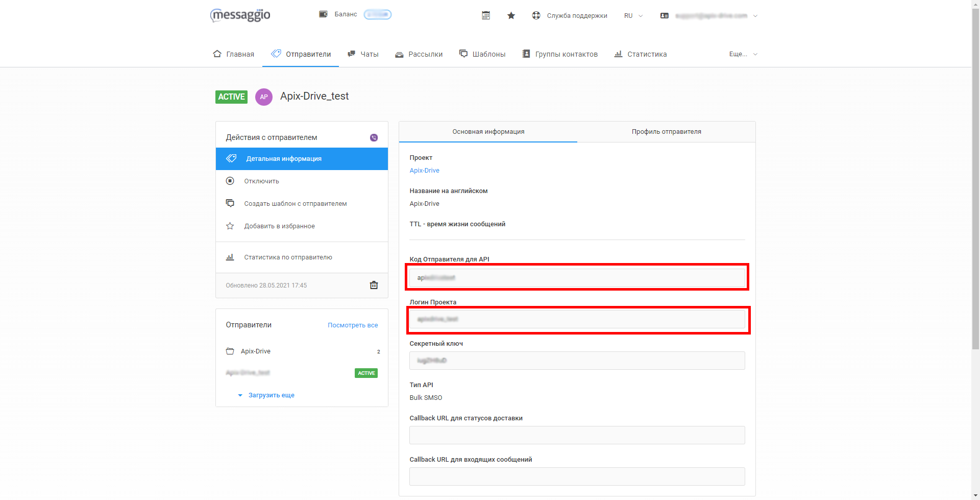980x500 pixels.
Task: Open the Чаты menu item
Action: point(363,54)
